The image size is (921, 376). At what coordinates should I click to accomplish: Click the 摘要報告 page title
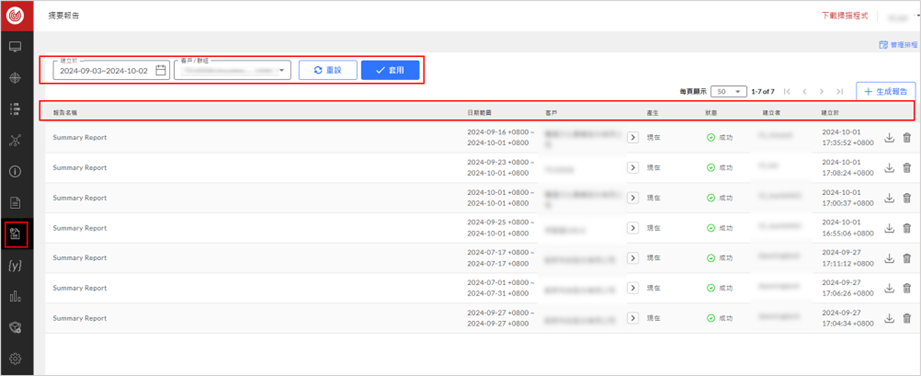click(63, 16)
